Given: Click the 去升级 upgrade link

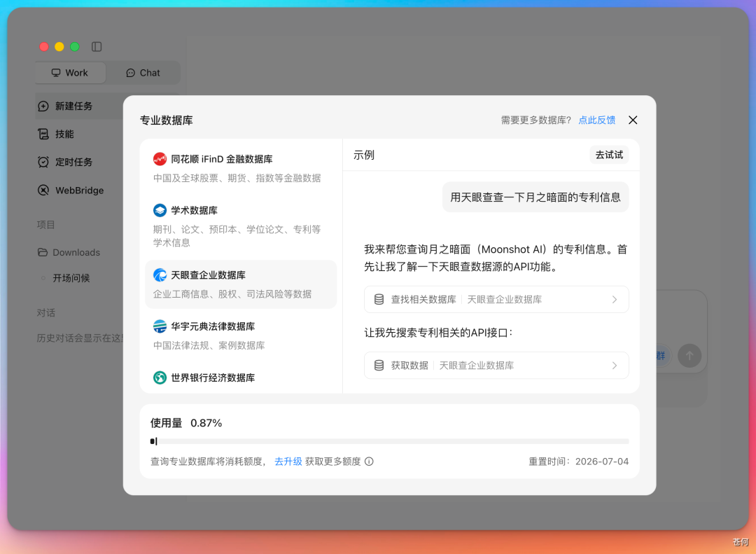Looking at the screenshot, I should click(288, 462).
